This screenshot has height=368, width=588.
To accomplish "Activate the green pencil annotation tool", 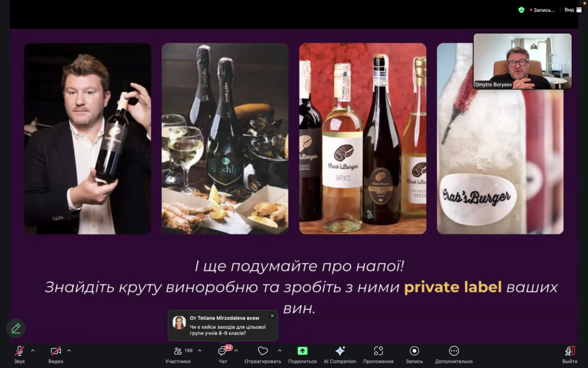I will pyautogui.click(x=16, y=328).
